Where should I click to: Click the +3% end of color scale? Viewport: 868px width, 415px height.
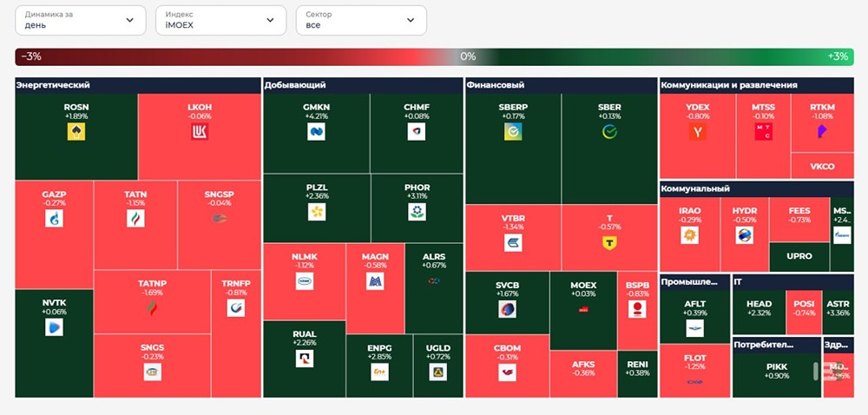coord(838,56)
